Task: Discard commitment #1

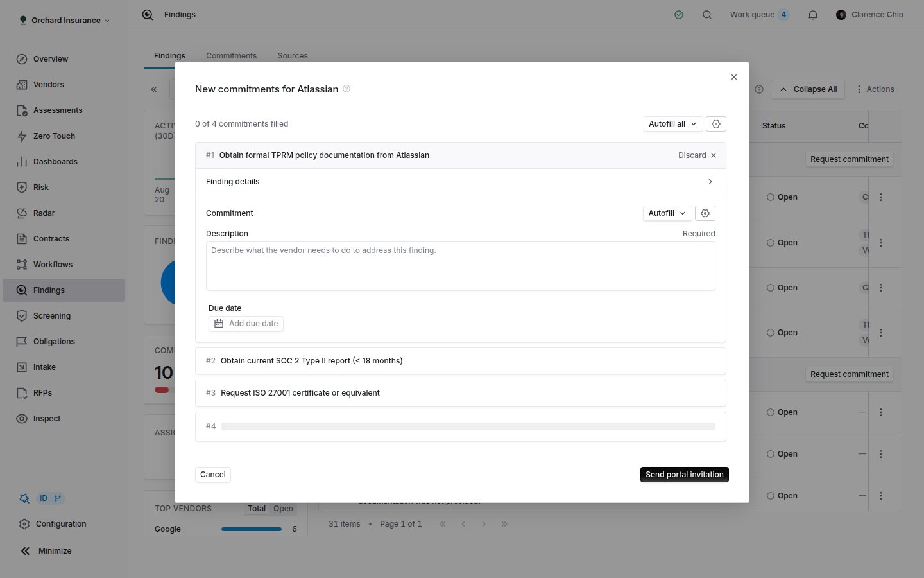Action: click(x=697, y=155)
